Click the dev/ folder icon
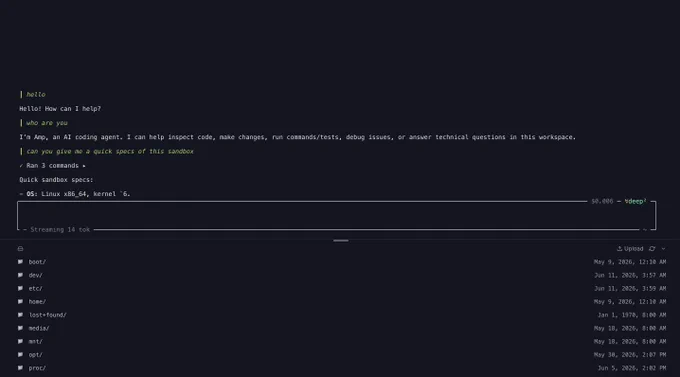 coord(20,275)
